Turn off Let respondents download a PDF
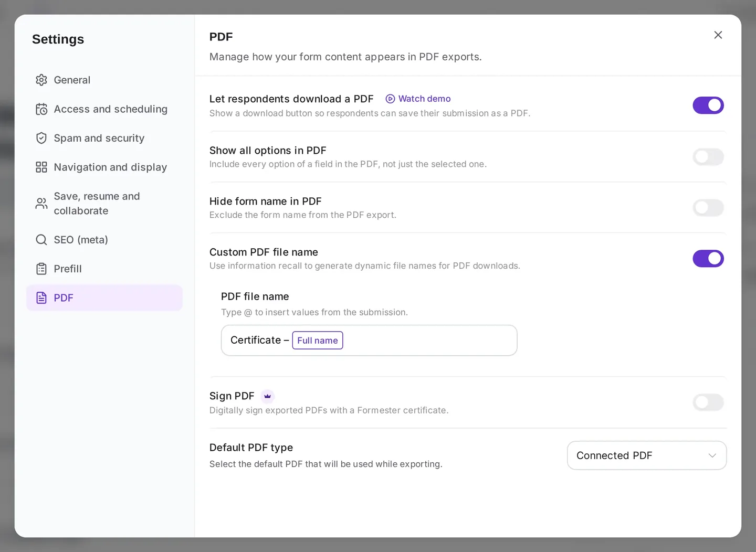 pos(708,105)
